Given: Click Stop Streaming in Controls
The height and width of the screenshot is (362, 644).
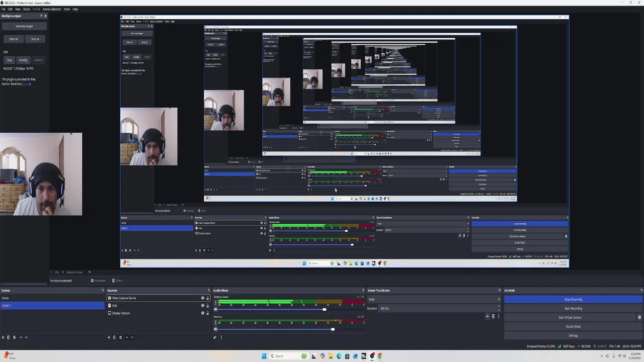Looking at the screenshot, I should 573,299.
